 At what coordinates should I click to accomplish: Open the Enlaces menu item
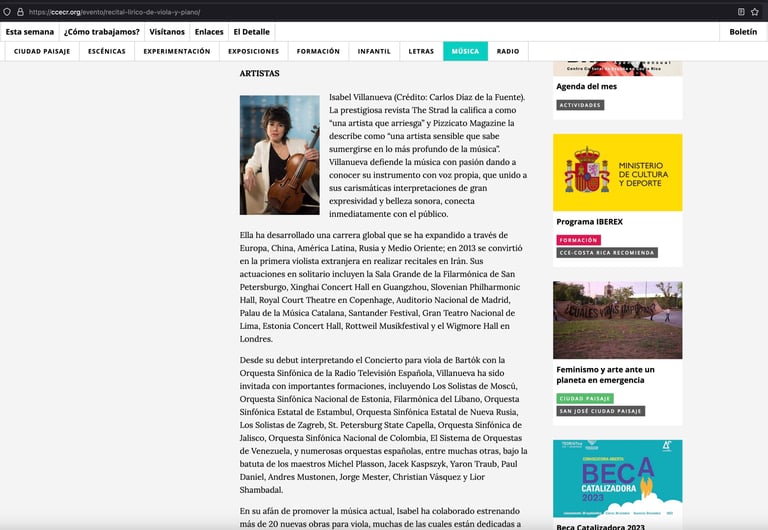tap(209, 32)
